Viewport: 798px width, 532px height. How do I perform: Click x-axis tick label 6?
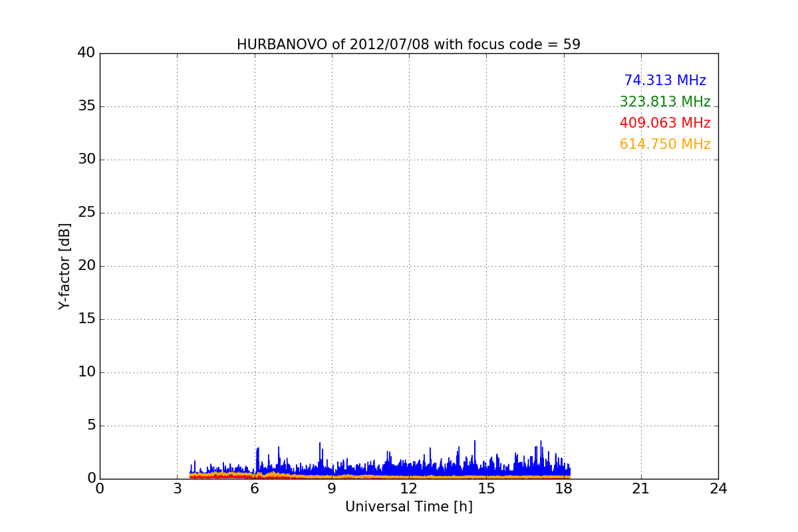click(255, 489)
